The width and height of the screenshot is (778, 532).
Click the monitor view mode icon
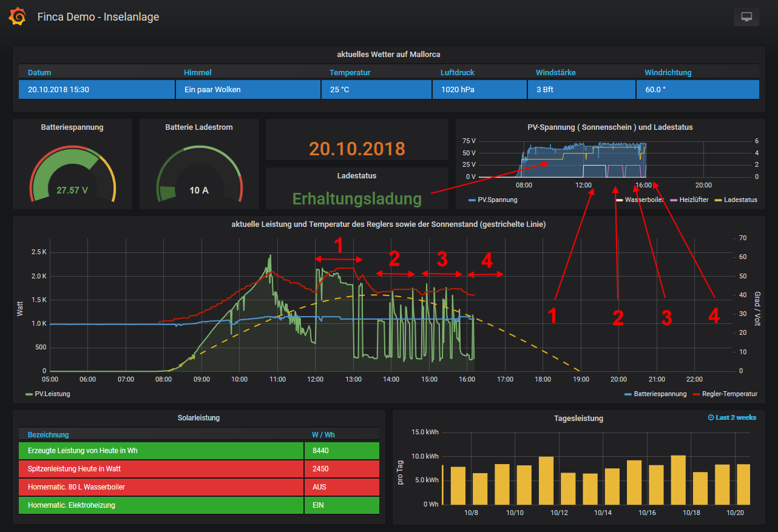(746, 17)
